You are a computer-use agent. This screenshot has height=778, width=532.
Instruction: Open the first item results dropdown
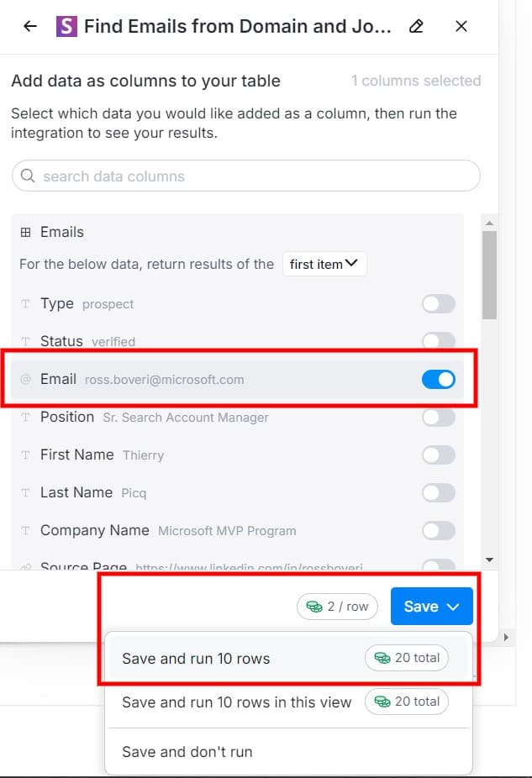(x=324, y=264)
